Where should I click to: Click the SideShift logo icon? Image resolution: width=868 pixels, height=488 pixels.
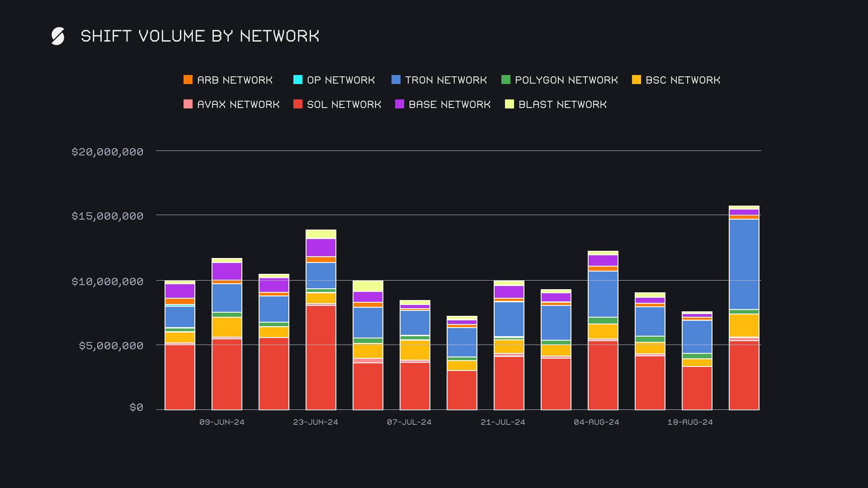click(58, 36)
